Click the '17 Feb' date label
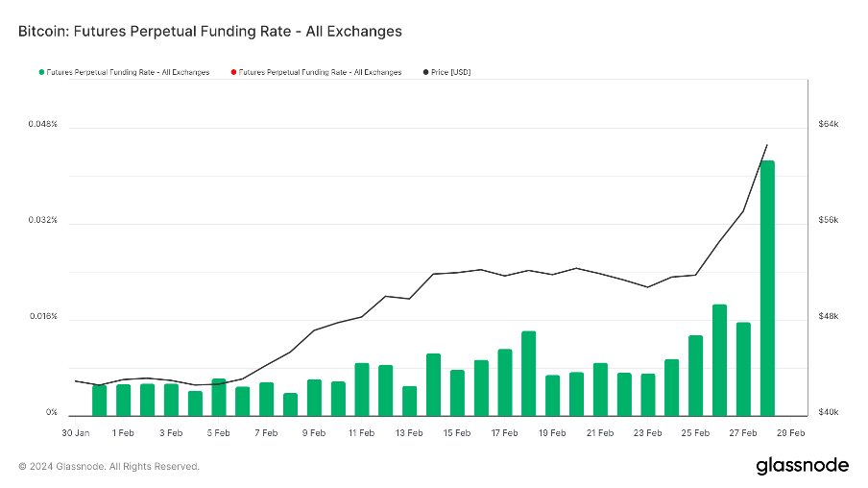Viewport: 868px width, 488px height. [504, 433]
